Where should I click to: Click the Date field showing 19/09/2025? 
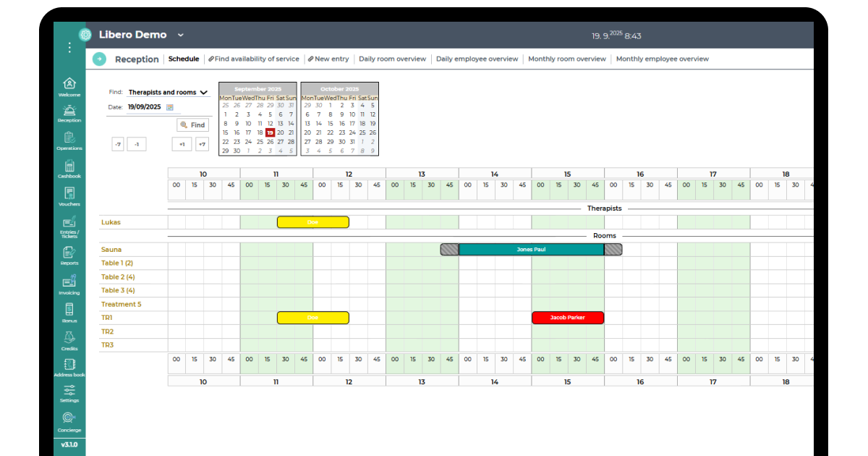pyautogui.click(x=145, y=107)
